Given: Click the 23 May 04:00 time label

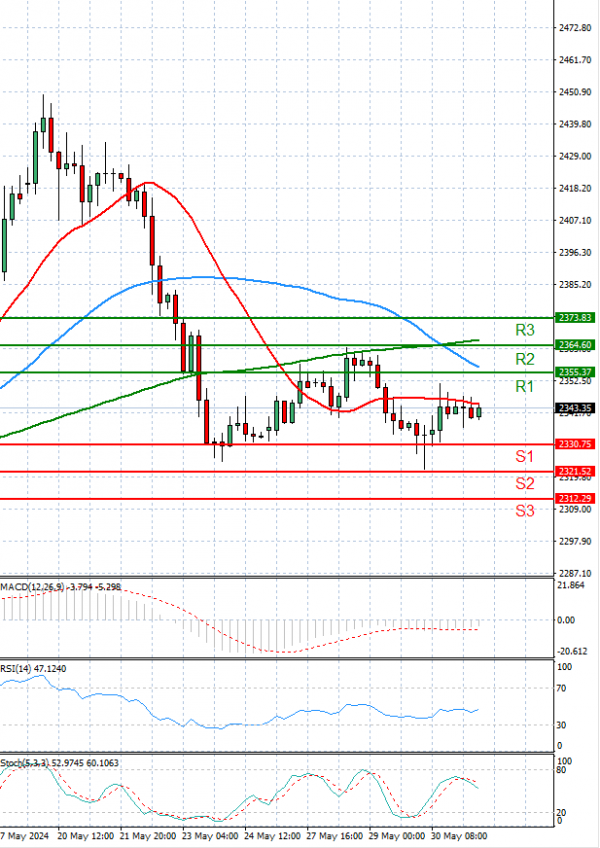Looking at the screenshot, I should tap(210, 836).
